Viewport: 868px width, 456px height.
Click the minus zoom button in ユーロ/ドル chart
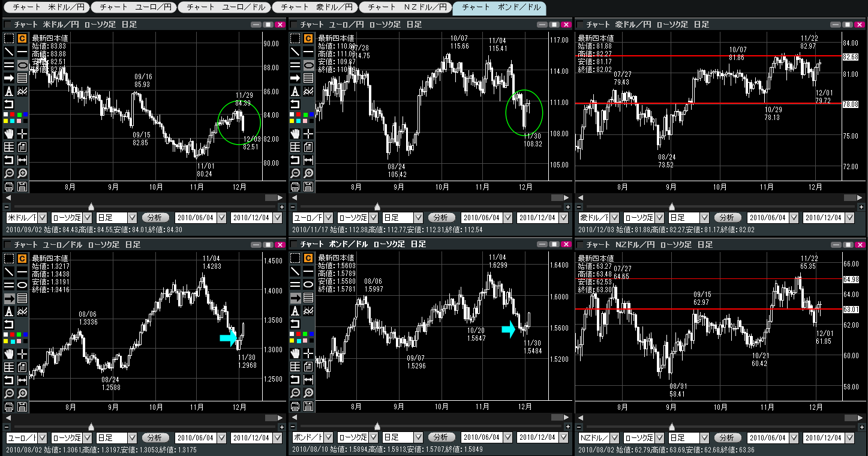pos(7,427)
